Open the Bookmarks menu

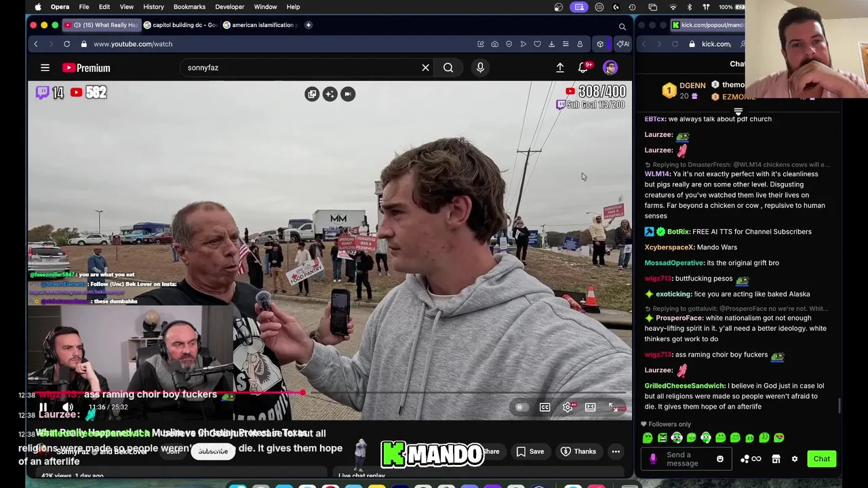189,7
